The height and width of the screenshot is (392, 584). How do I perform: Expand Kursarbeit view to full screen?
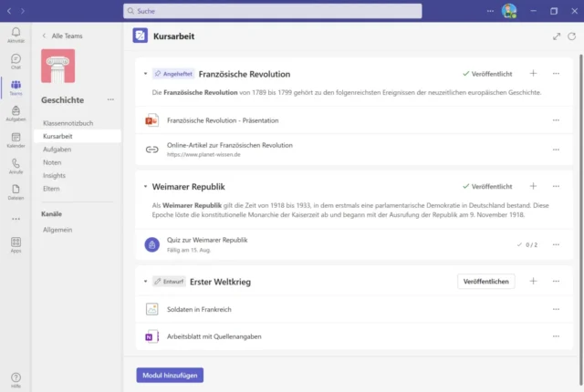click(557, 36)
